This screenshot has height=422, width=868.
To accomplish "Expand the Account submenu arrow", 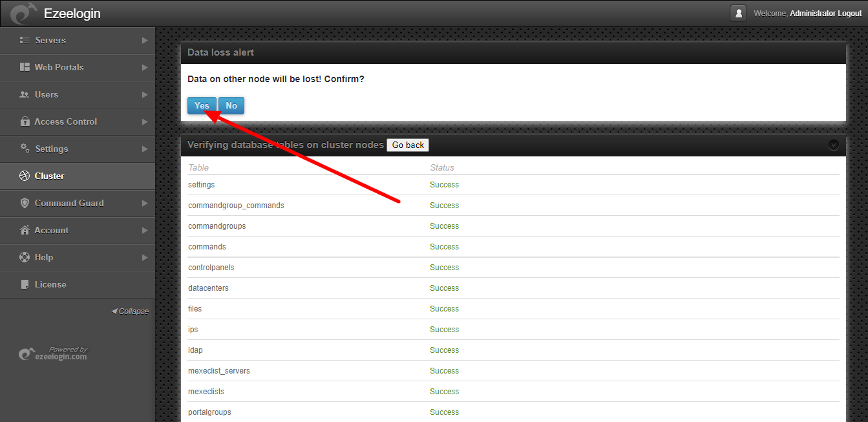I will (145, 230).
